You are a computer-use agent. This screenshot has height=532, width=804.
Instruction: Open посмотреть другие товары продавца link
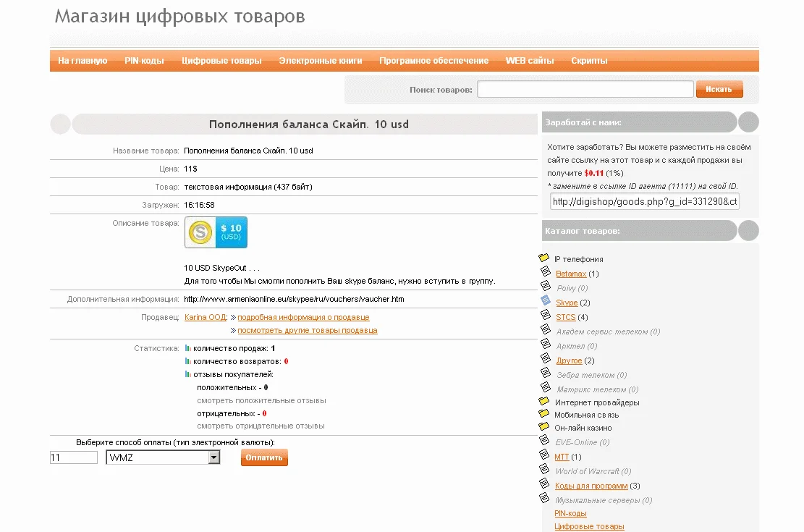(x=308, y=330)
